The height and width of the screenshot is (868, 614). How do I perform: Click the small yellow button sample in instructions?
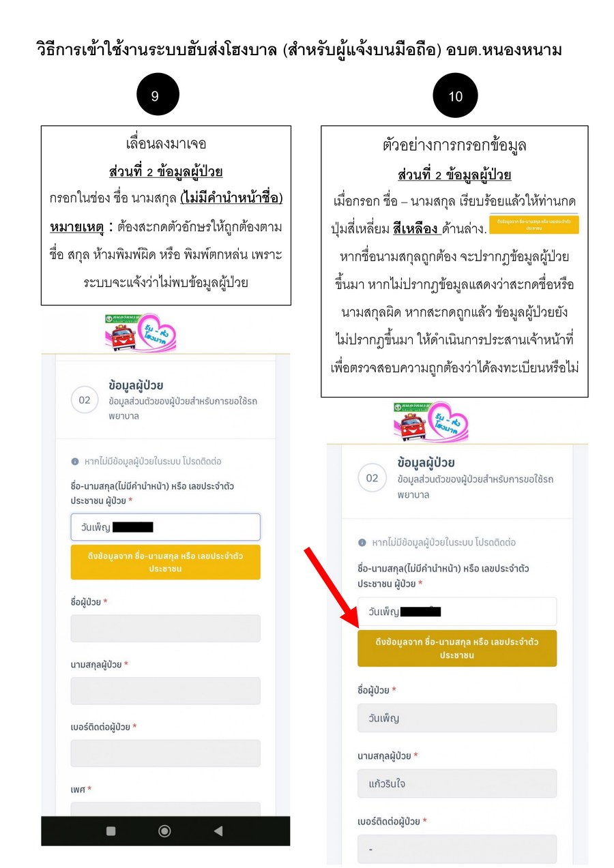pyautogui.click(x=534, y=224)
